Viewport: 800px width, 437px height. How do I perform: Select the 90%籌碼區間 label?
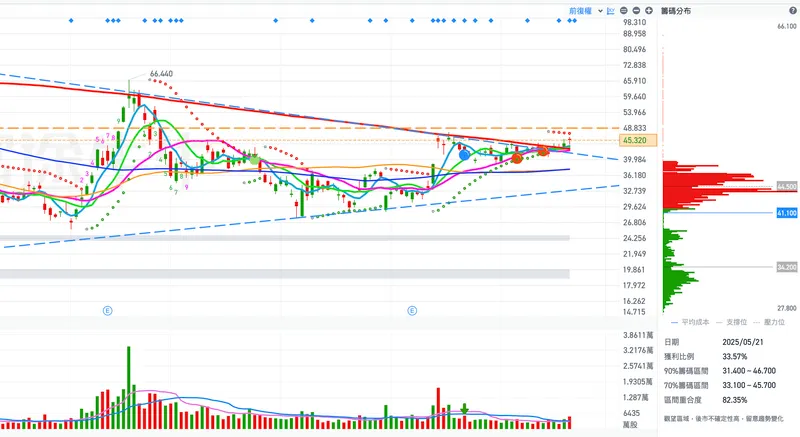(686, 371)
